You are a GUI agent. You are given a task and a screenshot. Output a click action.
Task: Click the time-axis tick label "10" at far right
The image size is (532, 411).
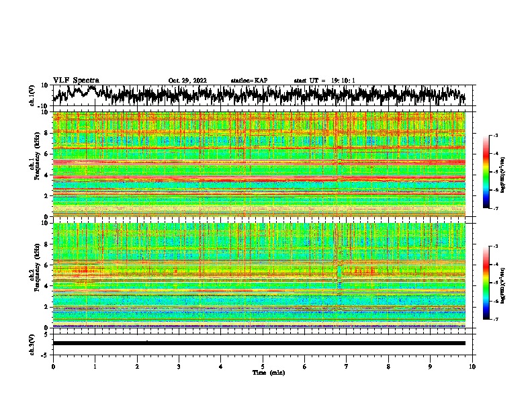tap(472, 367)
